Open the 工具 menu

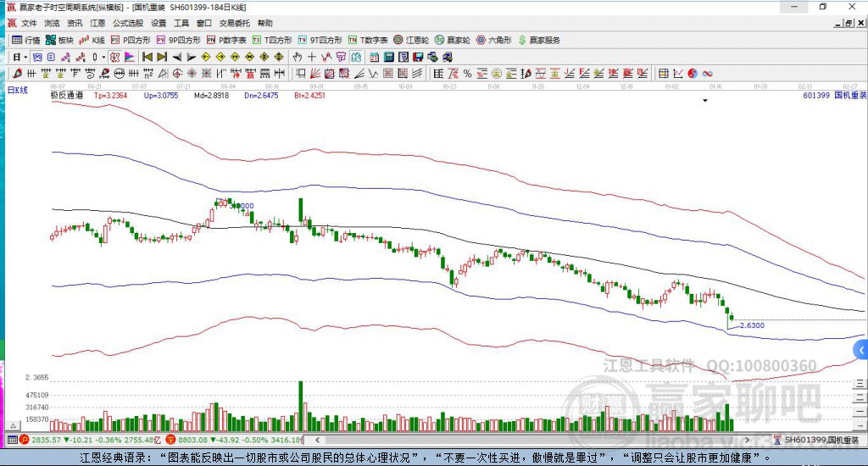click(x=181, y=23)
